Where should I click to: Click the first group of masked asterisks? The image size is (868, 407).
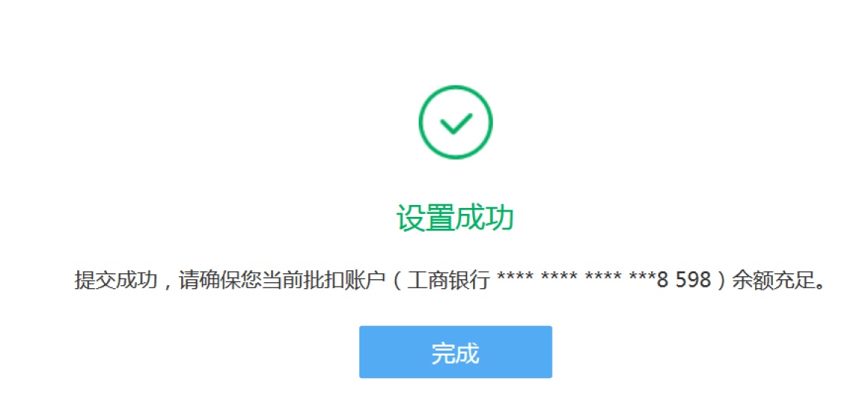tap(515, 278)
